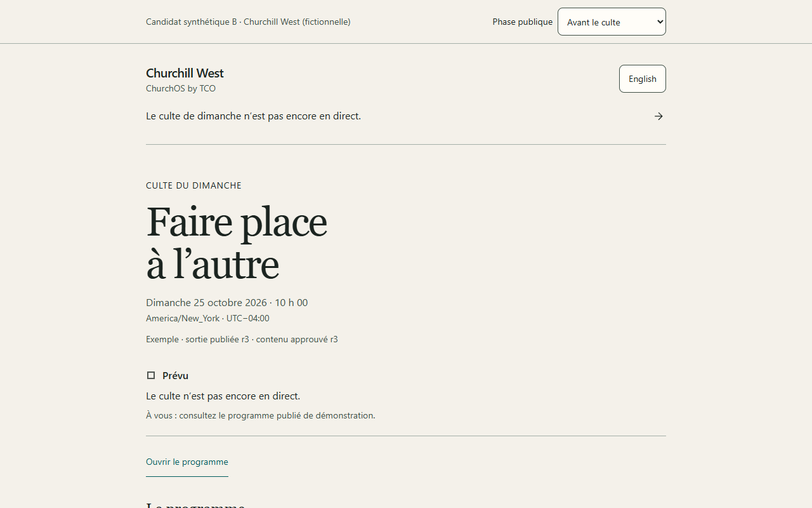Viewport: 812px width, 508px height.
Task: Click the 'Phase publique' label
Action: pos(522,22)
